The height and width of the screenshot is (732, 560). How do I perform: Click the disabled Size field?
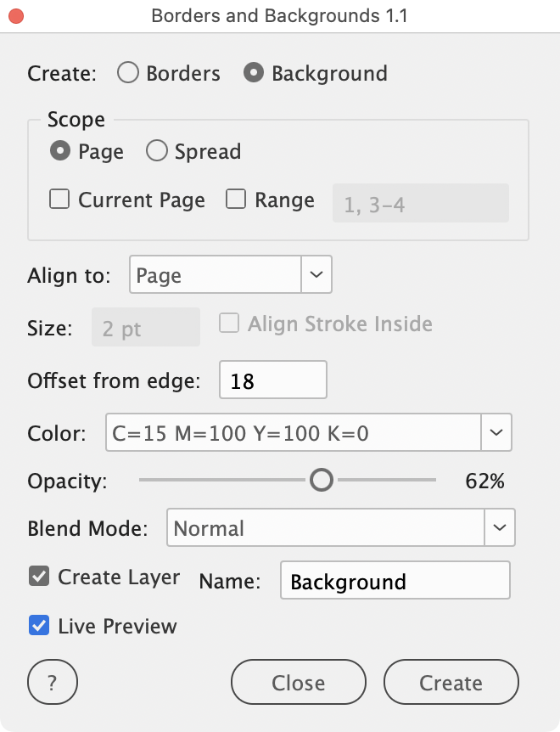tap(145, 328)
